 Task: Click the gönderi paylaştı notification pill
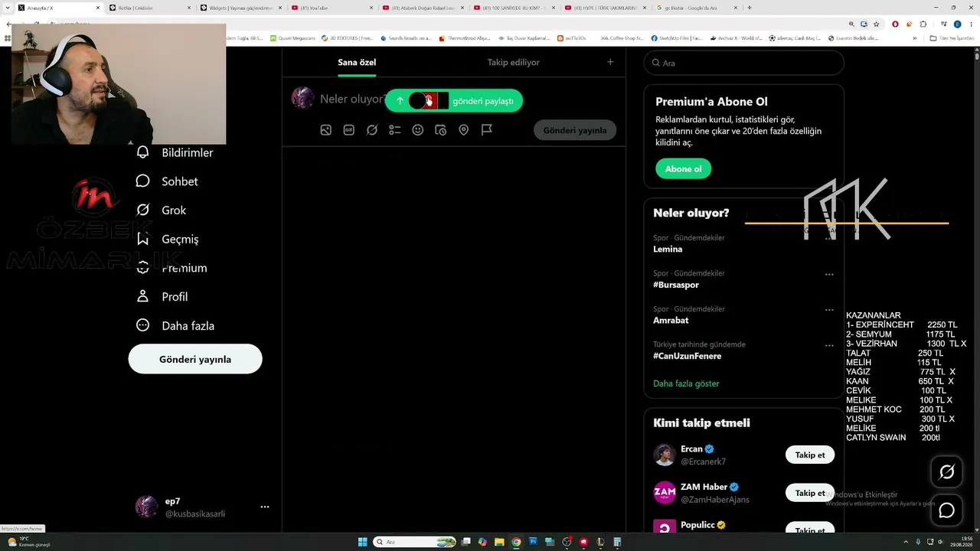pyautogui.click(x=454, y=100)
